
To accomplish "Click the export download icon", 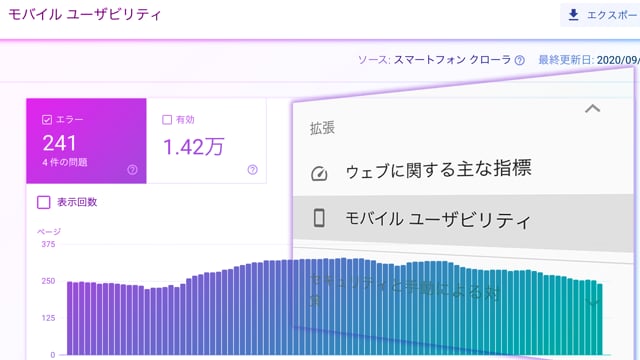I will point(573,15).
